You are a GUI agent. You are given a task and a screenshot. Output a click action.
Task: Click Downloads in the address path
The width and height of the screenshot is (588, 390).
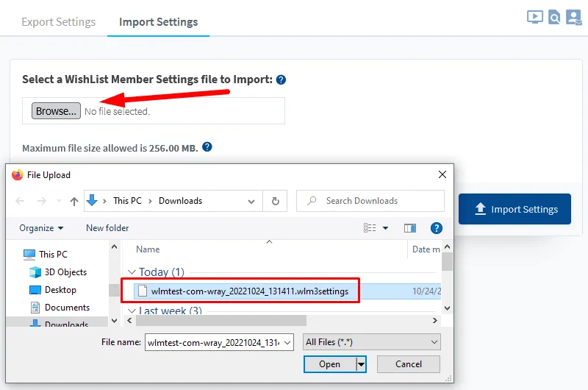[180, 201]
